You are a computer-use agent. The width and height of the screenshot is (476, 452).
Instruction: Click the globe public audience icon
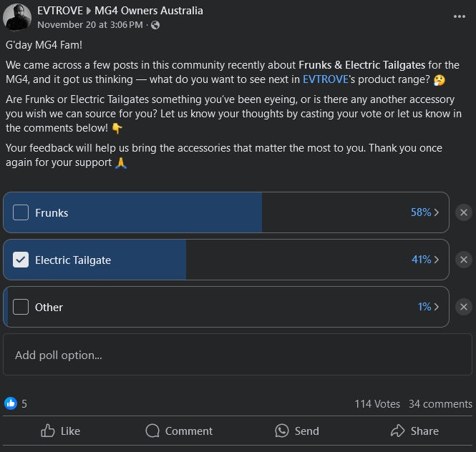(x=155, y=25)
